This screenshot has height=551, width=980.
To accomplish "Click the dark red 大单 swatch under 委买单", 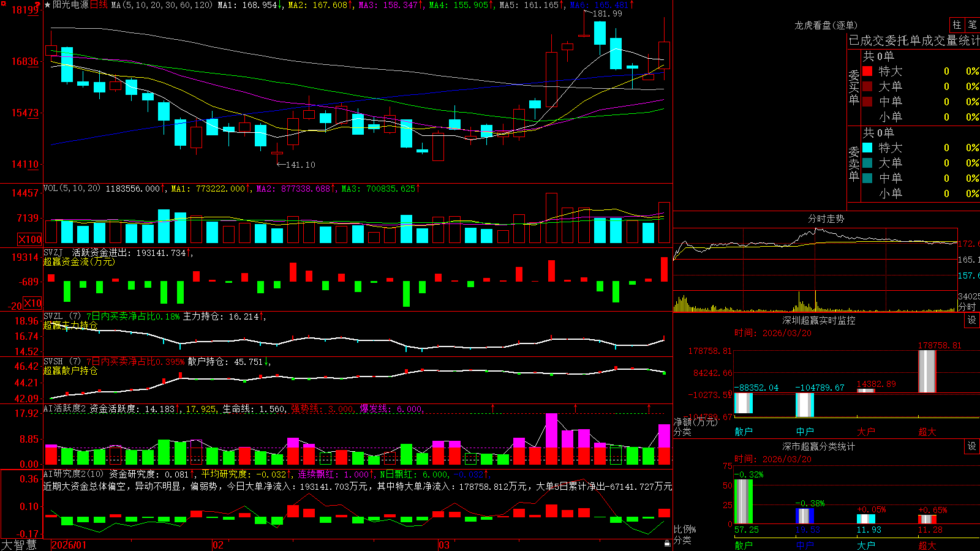I will (867, 86).
